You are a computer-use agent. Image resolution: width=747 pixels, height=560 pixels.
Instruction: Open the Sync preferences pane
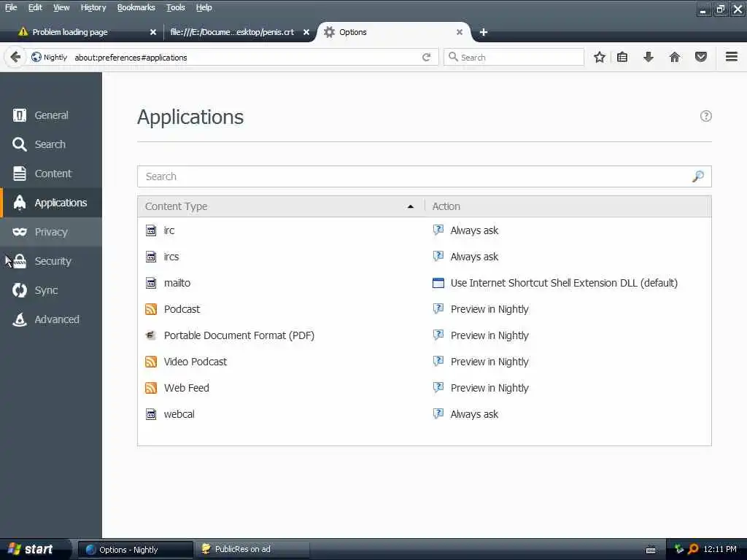pyautogui.click(x=51, y=290)
